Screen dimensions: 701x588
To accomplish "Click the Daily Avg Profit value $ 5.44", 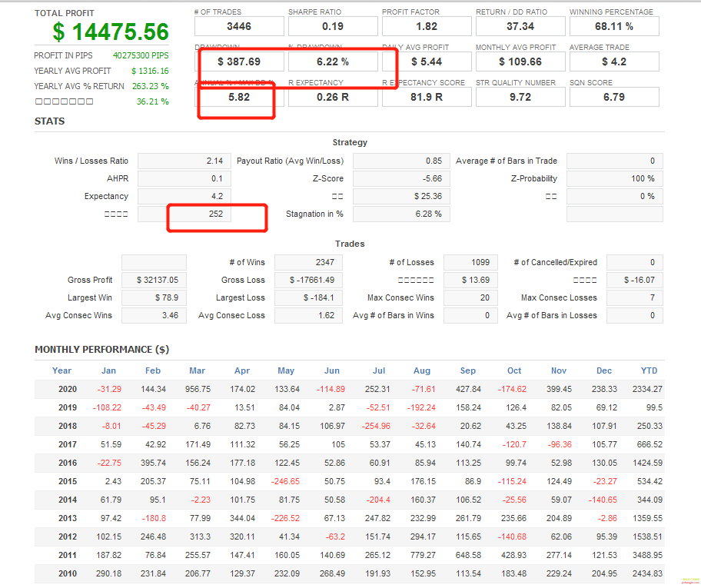I will point(427,61).
